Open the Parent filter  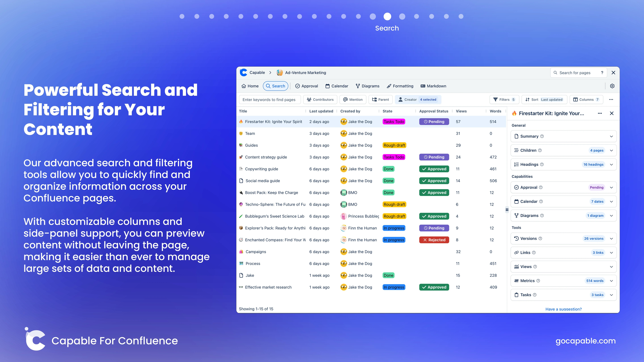(x=380, y=99)
